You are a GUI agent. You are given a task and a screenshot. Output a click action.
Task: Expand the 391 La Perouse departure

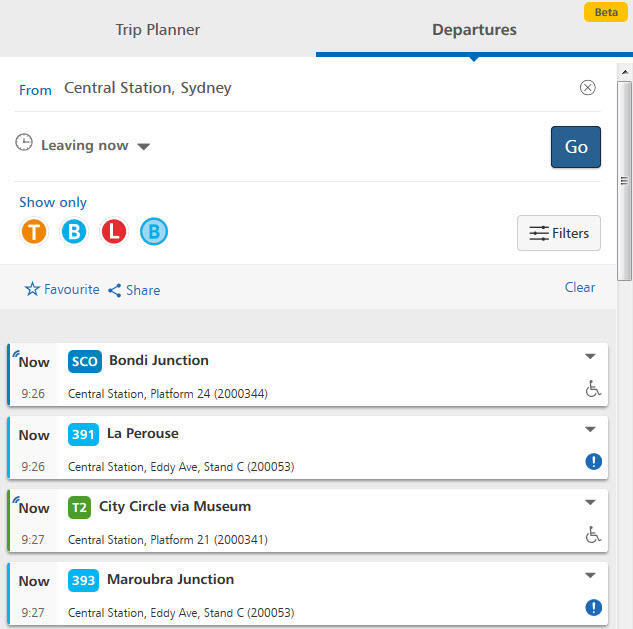click(590, 429)
